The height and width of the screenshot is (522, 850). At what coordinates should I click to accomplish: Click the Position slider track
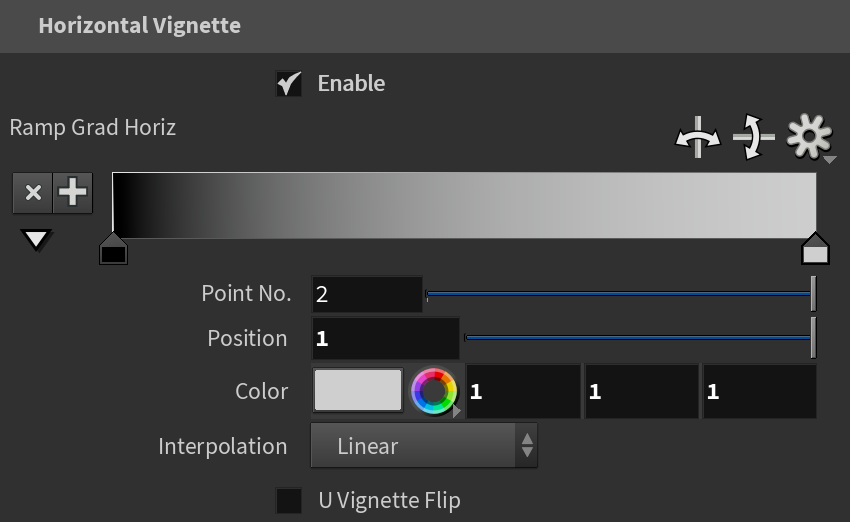coord(640,338)
